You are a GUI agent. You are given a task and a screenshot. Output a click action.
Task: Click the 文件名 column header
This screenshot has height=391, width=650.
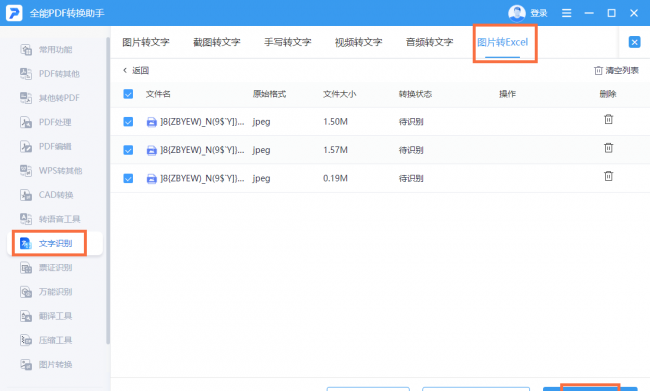point(158,94)
